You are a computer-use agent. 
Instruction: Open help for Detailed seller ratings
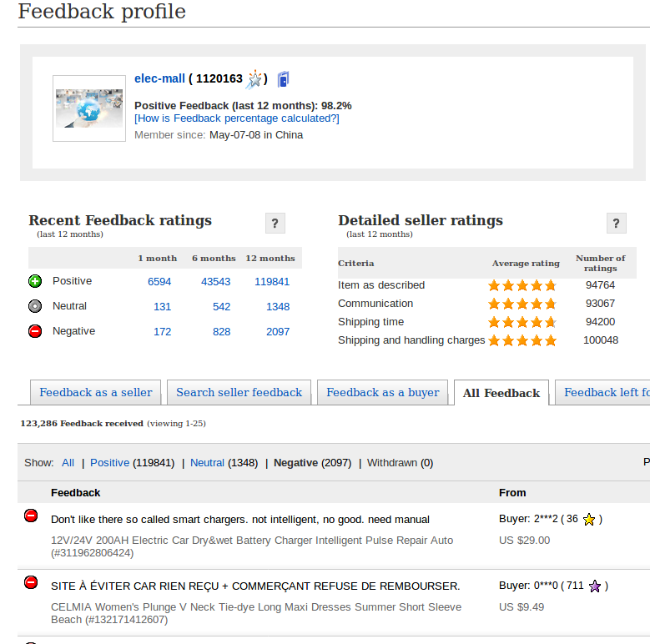point(616,224)
